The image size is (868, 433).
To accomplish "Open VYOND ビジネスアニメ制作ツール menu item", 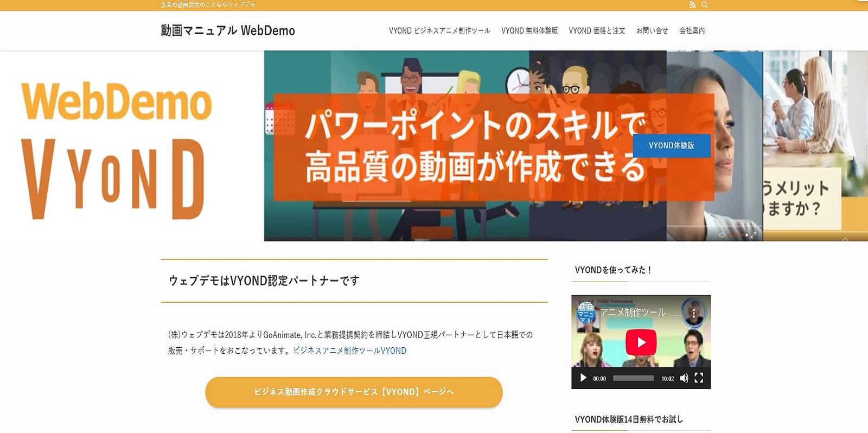I will [x=439, y=31].
